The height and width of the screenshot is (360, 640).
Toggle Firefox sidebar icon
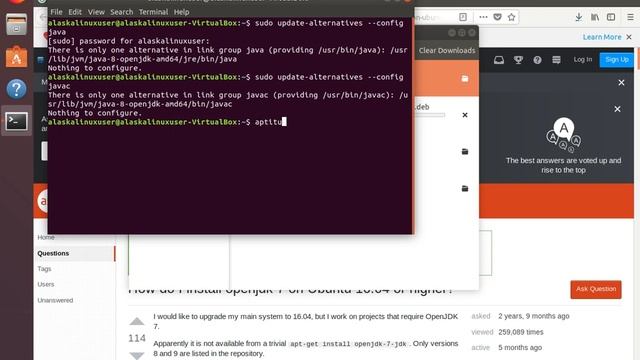point(611,17)
